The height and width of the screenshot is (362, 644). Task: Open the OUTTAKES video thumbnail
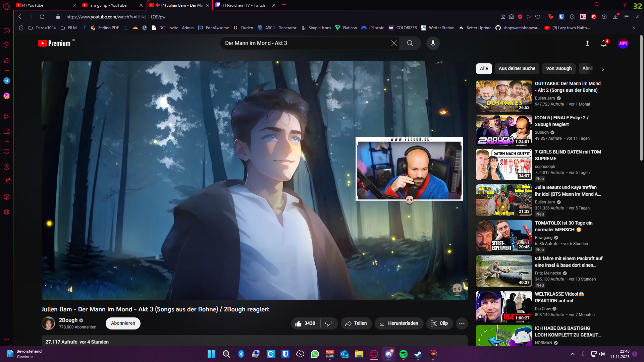point(504,96)
